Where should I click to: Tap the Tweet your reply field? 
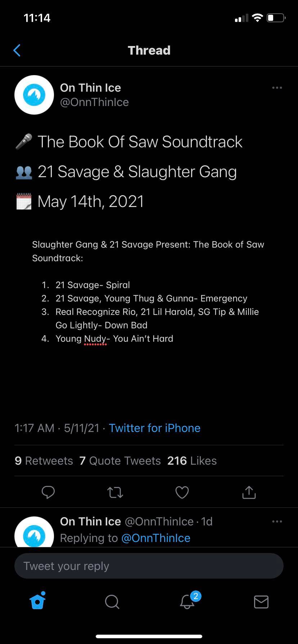click(149, 566)
